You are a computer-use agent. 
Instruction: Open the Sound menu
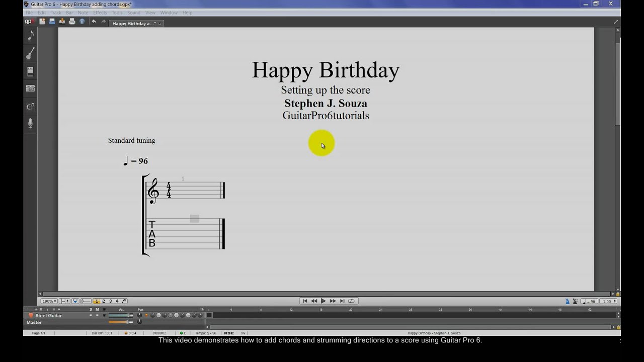tap(133, 13)
